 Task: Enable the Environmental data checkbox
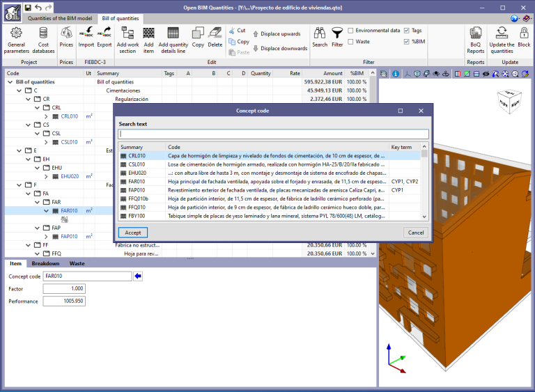(350, 31)
